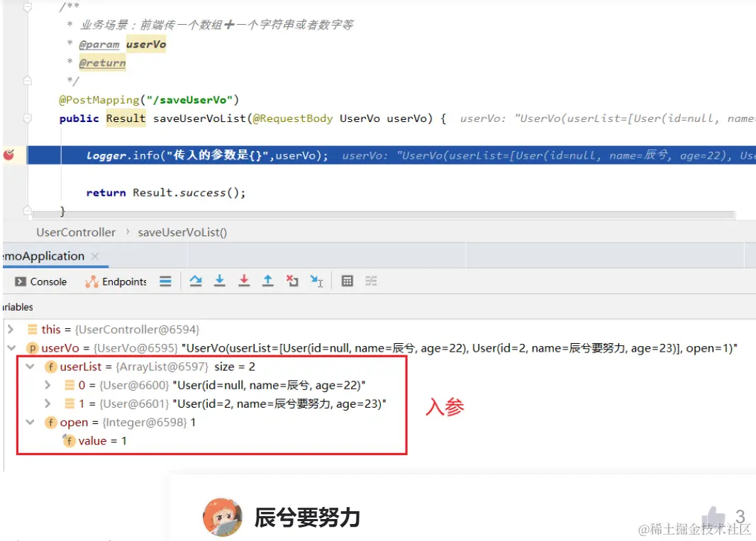This screenshot has height=541, width=756.
Task: Open the Endpoints tab
Action: [116, 281]
